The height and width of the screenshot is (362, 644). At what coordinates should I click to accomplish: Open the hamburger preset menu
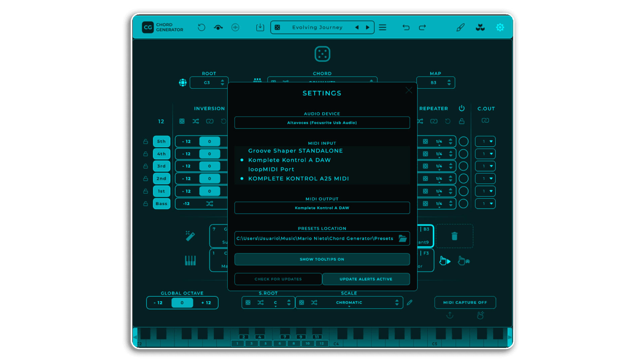pyautogui.click(x=382, y=27)
